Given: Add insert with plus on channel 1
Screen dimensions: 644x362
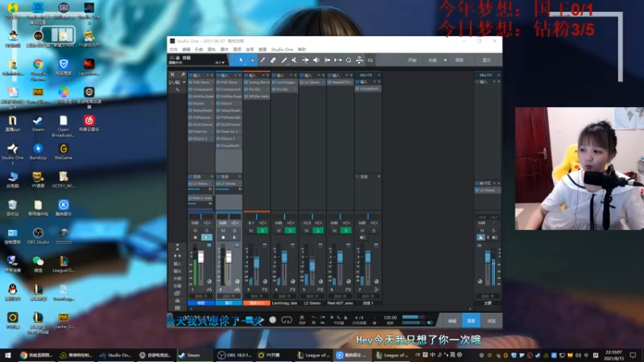Looking at the screenshot, I should click(212, 75).
